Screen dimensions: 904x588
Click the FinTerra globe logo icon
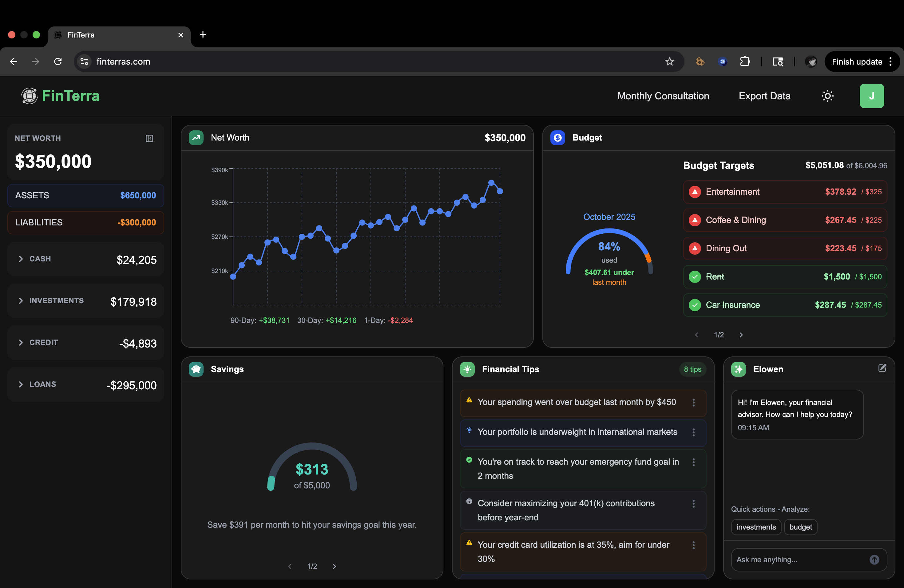pyautogui.click(x=29, y=96)
